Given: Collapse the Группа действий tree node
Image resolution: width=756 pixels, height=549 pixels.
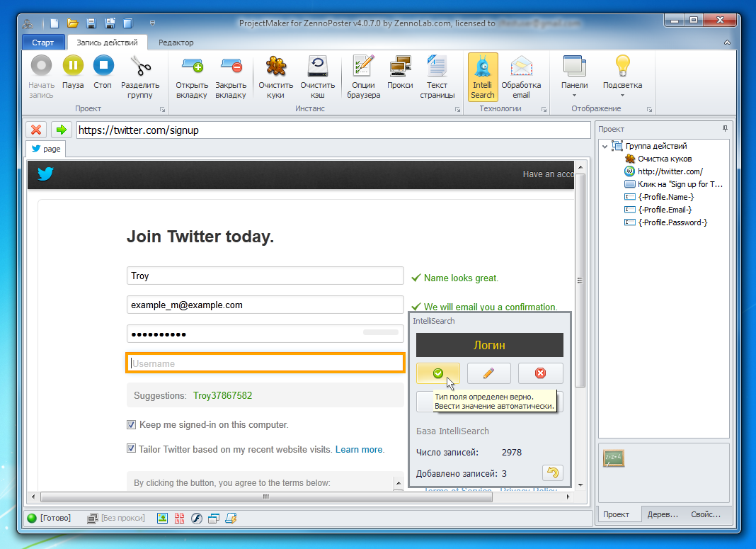Looking at the screenshot, I should coord(605,146).
